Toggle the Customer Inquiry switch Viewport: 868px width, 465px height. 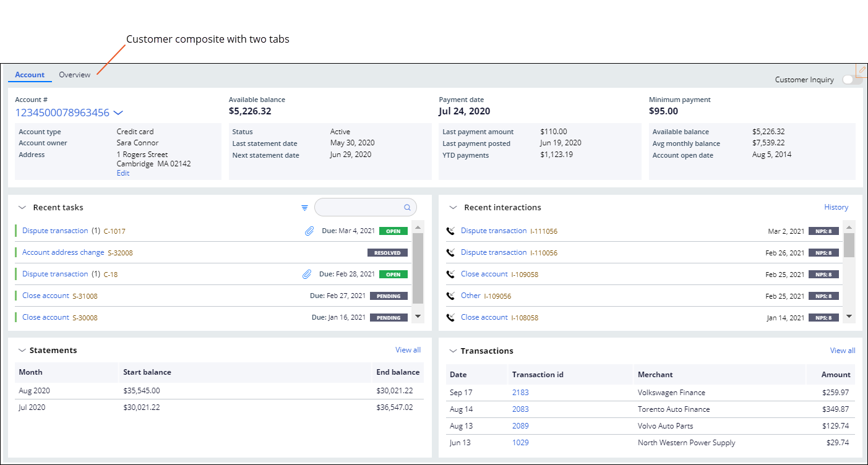click(x=851, y=80)
